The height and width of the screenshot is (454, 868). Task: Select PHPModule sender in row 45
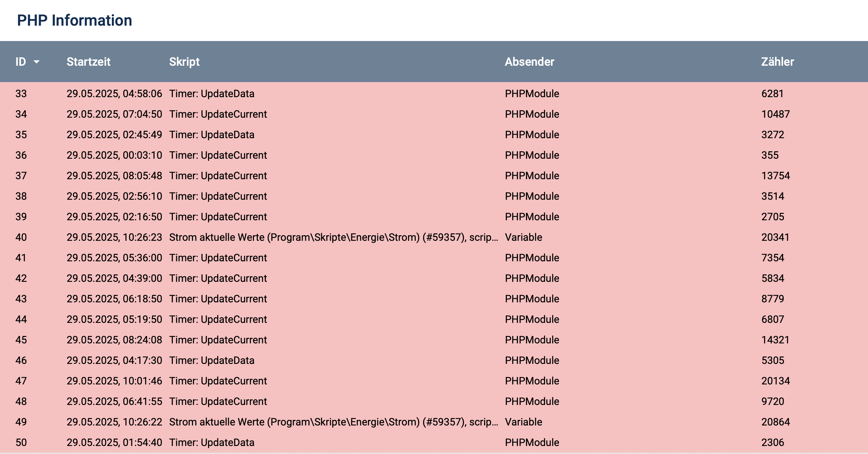tap(532, 340)
